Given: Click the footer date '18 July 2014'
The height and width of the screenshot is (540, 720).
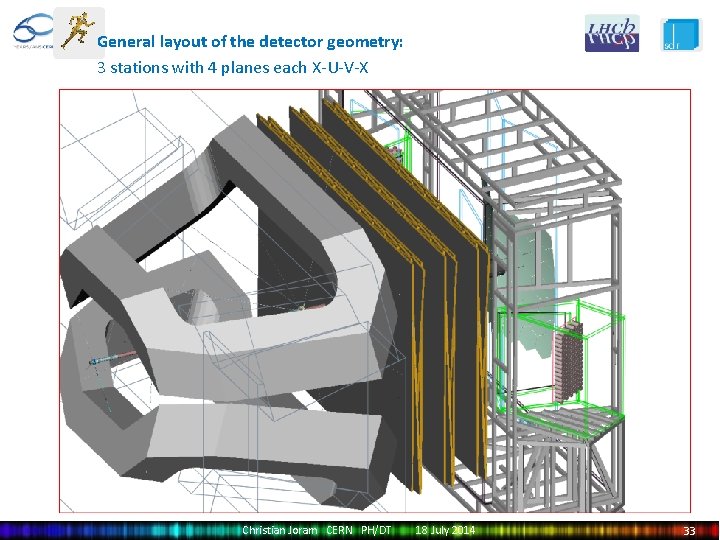Looking at the screenshot, I should pyautogui.click(x=445, y=530).
